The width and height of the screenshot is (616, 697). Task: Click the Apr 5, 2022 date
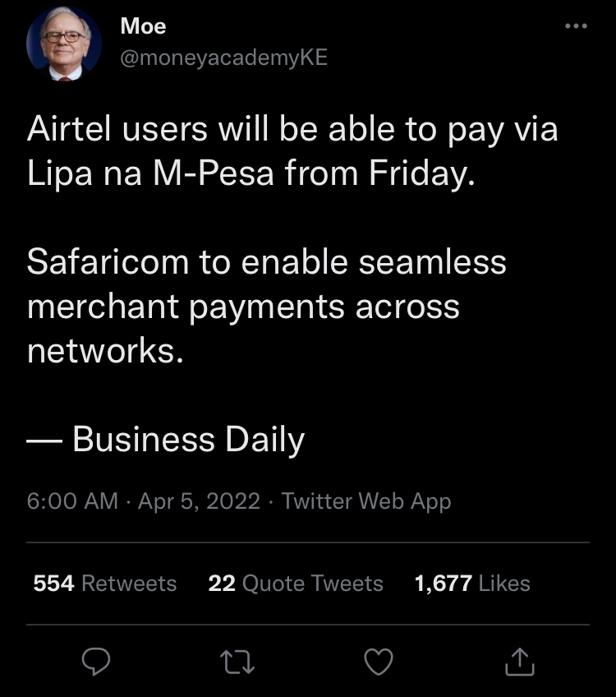199,501
